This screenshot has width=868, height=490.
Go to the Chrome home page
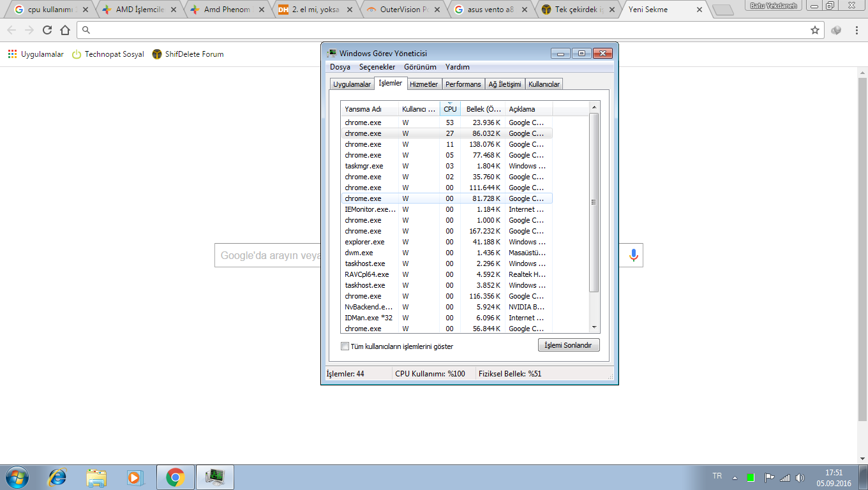click(65, 30)
